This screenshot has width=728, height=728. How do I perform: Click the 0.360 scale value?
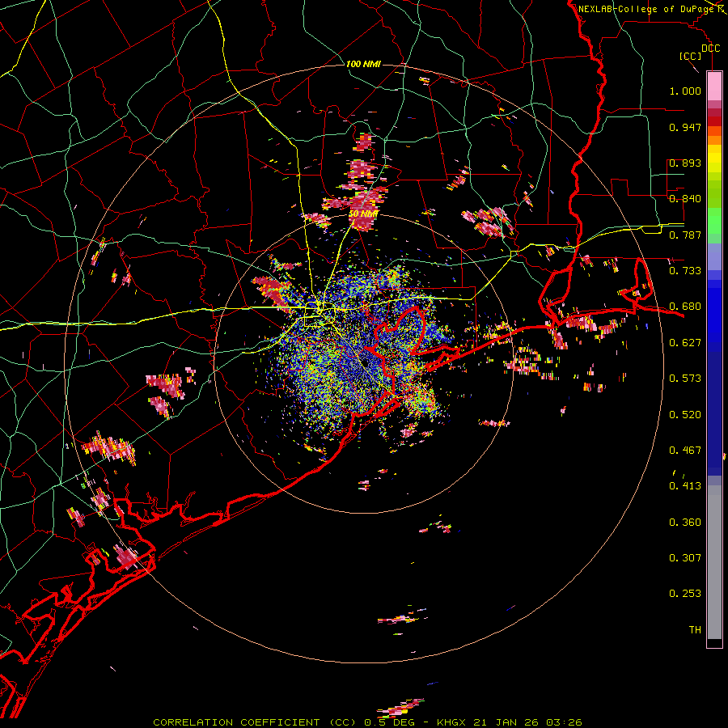(x=685, y=523)
